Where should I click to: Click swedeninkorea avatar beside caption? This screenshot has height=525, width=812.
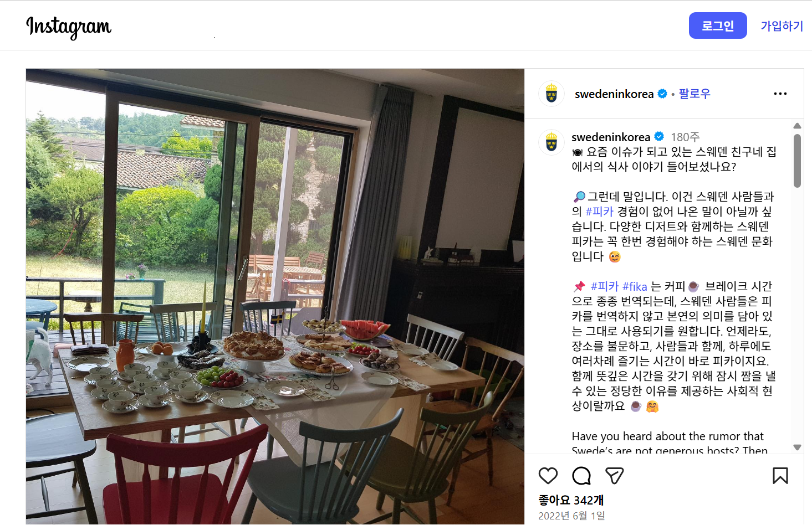(x=551, y=142)
